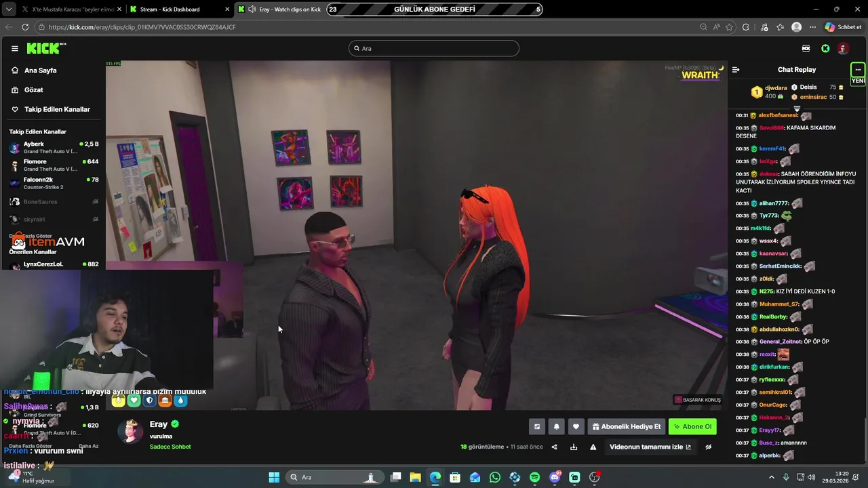The width and height of the screenshot is (868, 488).
Task: Click the clip info card button
Action: coord(537,426)
